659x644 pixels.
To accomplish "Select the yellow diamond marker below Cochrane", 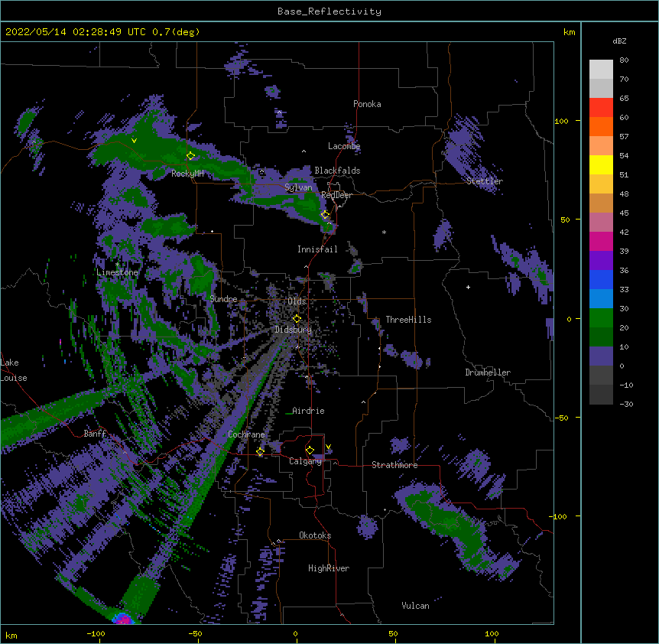I will 260,452.
